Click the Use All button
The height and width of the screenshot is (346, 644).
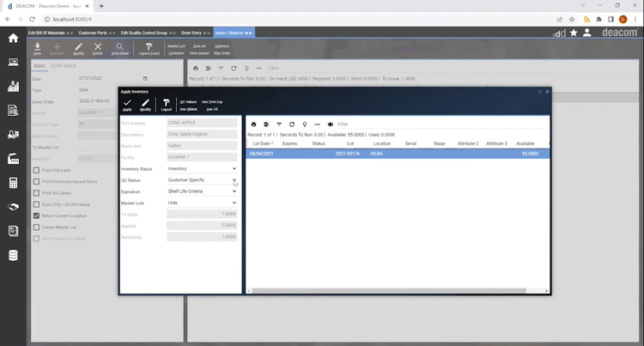(x=210, y=109)
